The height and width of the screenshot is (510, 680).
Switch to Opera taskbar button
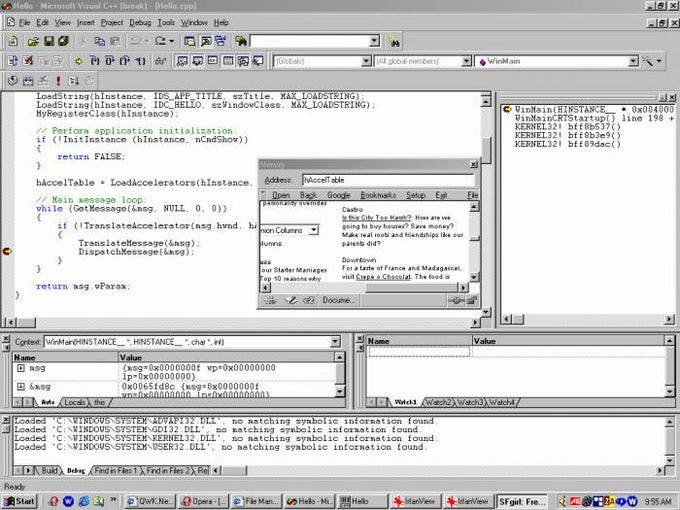point(203,501)
